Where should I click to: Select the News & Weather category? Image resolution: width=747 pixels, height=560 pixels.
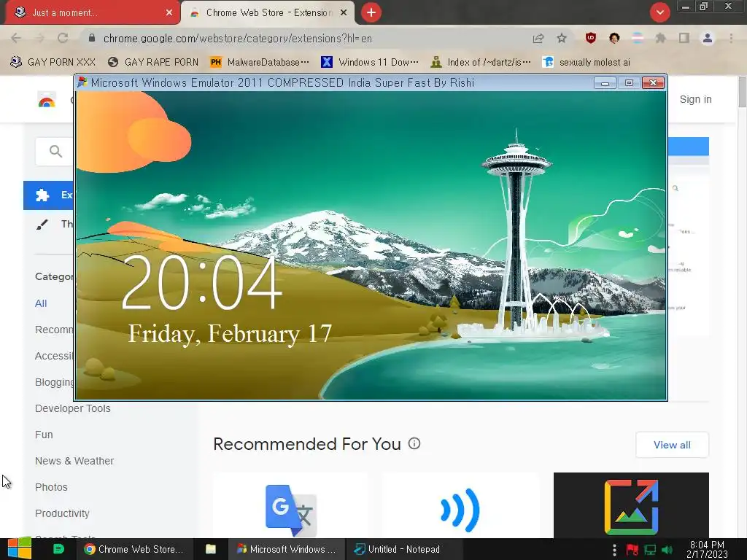pos(74,461)
